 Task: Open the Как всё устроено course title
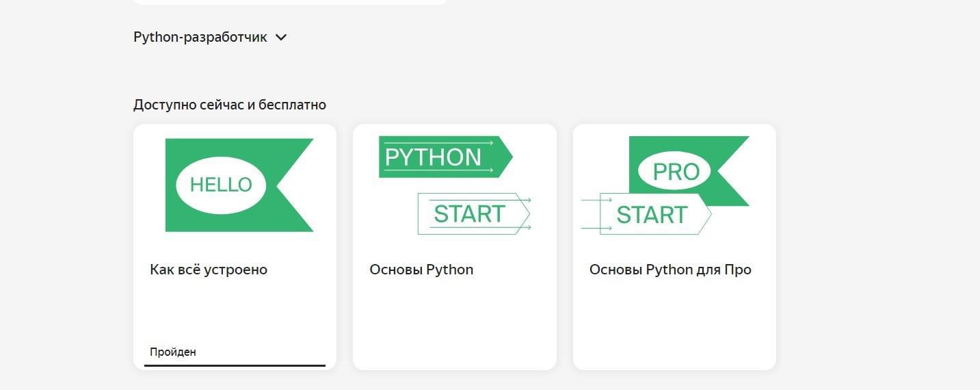pos(209,270)
